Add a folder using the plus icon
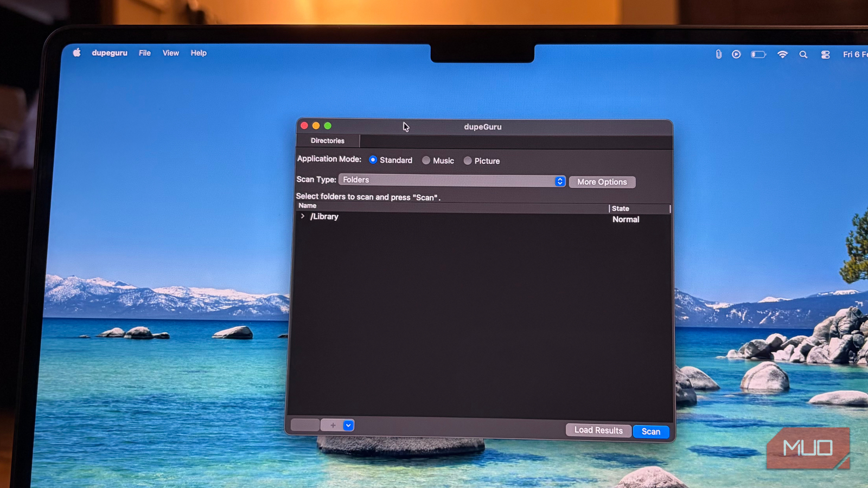This screenshot has width=868, height=488. coord(333,425)
